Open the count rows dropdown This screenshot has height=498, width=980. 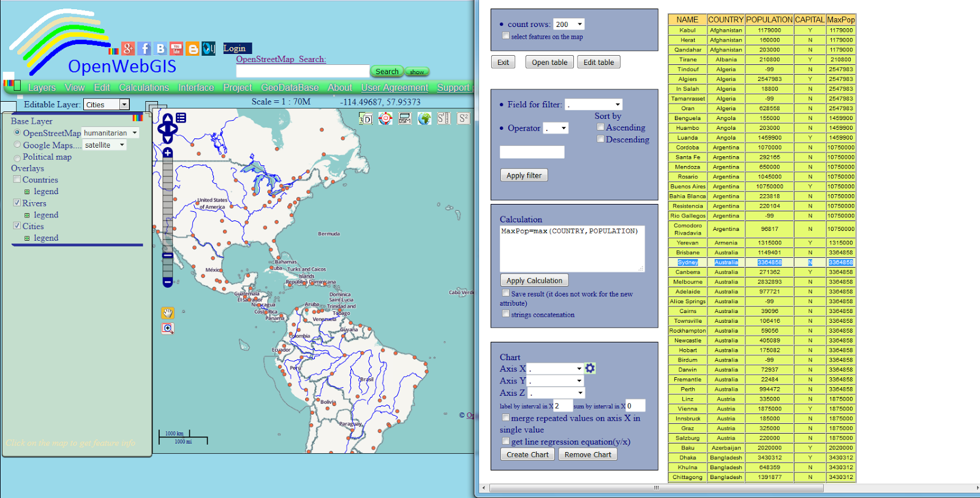(569, 25)
